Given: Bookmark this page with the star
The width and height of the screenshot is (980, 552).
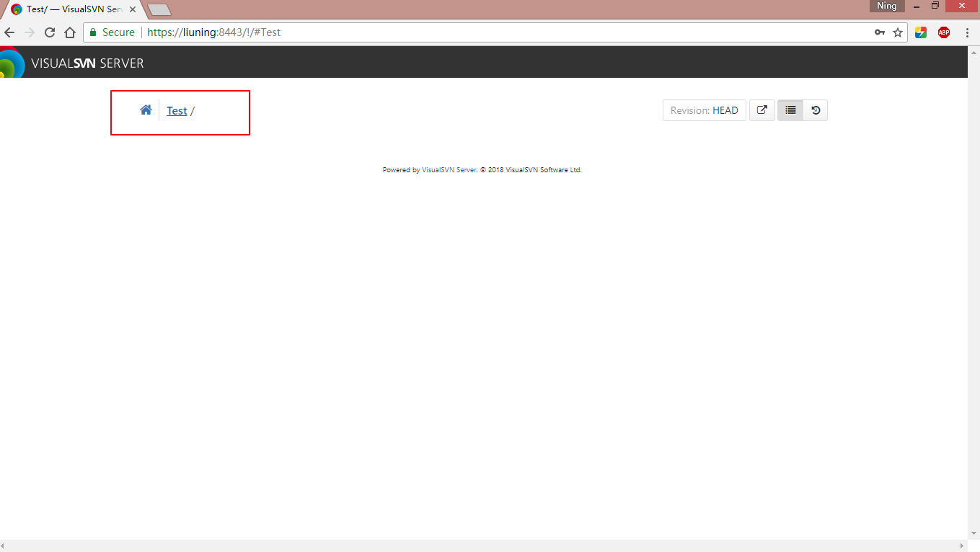Looking at the screenshot, I should pos(898,32).
